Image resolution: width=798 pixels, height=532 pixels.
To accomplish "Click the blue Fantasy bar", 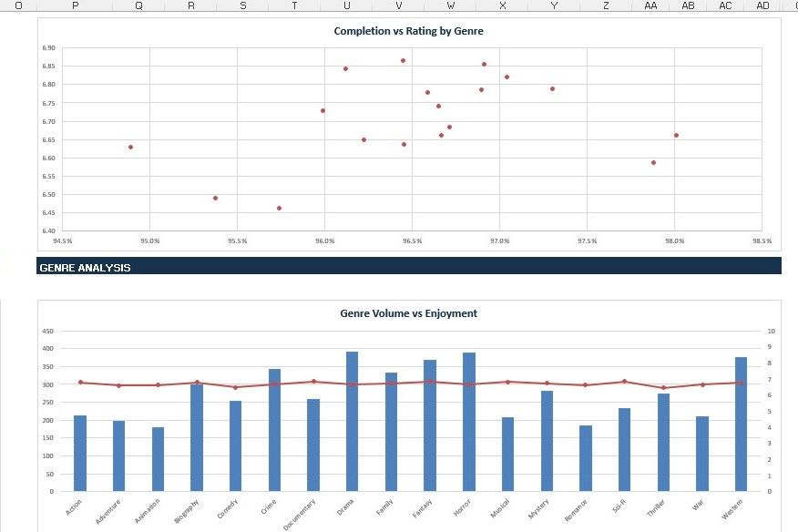I will click(x=430, y=425).
